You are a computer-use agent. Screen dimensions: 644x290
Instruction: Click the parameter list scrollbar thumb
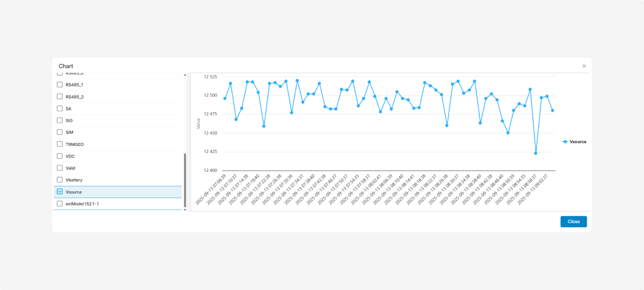(x=185, y=180)
